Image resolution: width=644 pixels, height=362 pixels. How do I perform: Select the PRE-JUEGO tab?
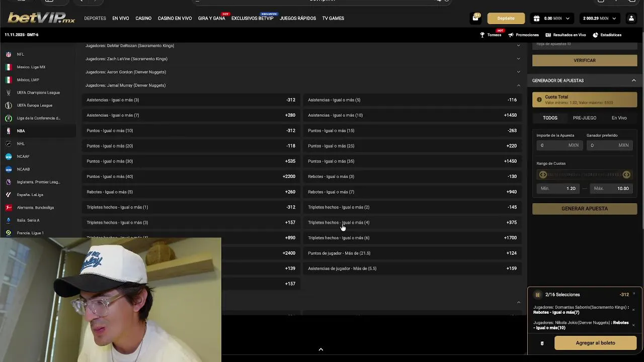pos(585,118)
